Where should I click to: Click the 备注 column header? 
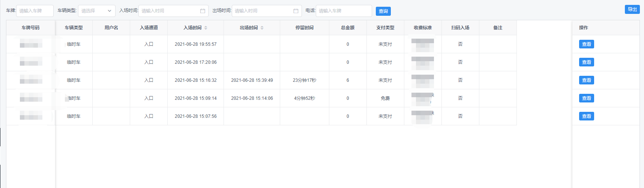498,28
